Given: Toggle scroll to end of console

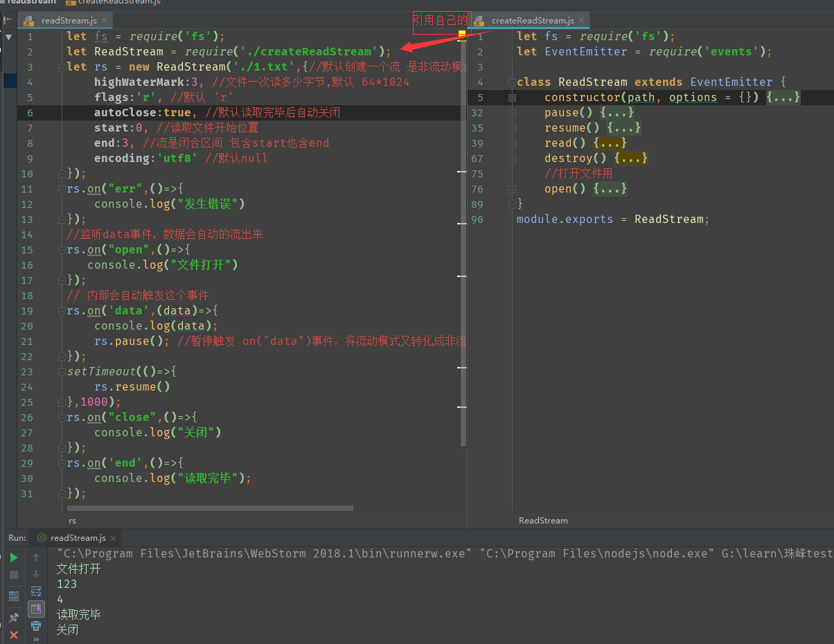Looking at the screenshot, I should (36, 609).
